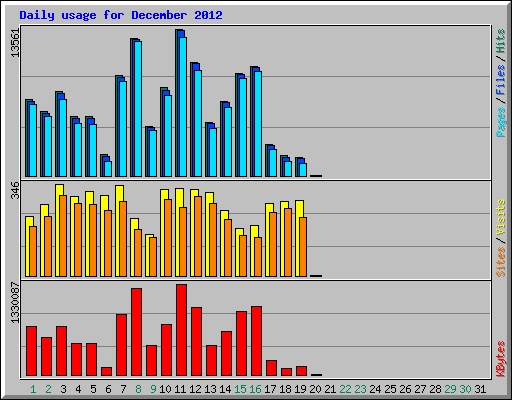
Task: Click day label 25 on the x-axis
Action: coord(390,389)
